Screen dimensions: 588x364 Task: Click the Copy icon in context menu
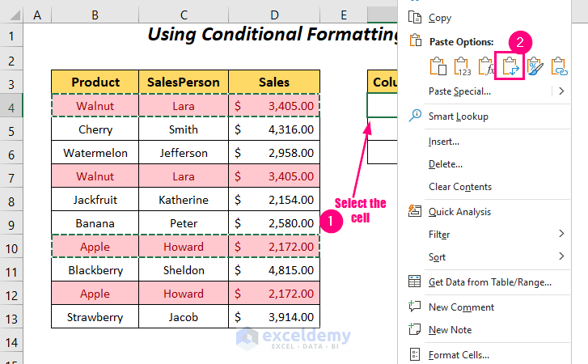(x=415, y=18)
